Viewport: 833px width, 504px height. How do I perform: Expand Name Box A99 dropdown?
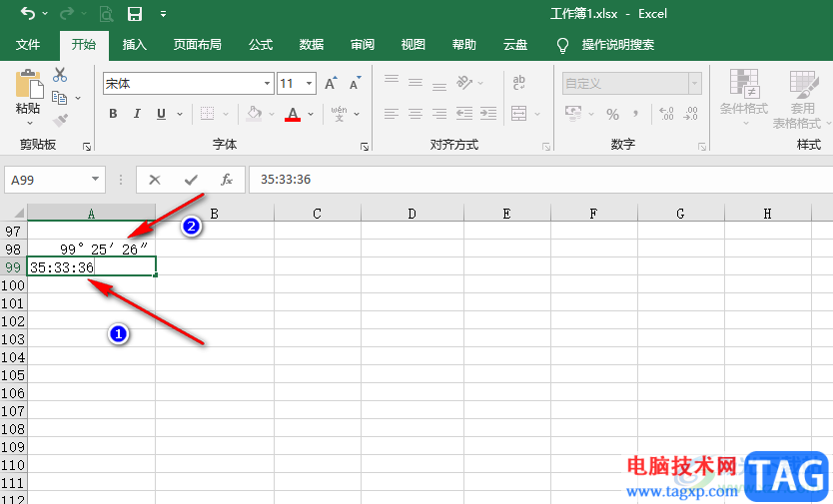coord(95,179)
